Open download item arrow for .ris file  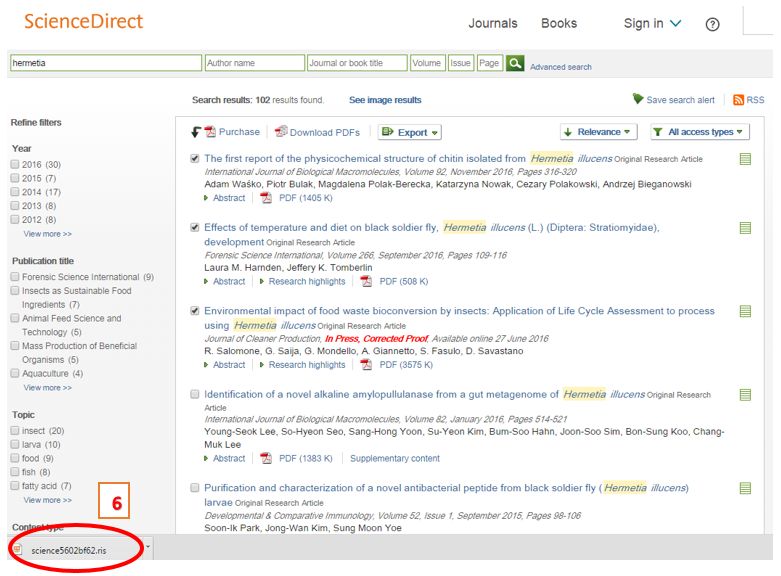click(x=147, y=547)
